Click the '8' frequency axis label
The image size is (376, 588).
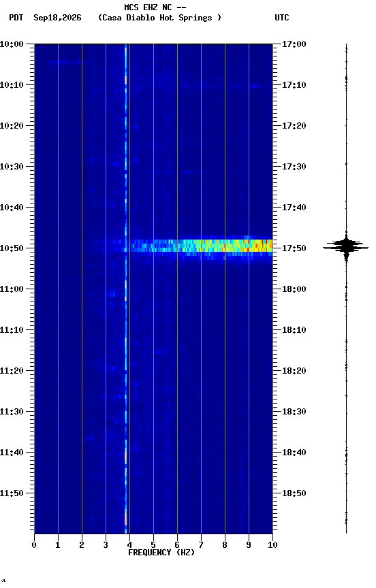point(225,545)
